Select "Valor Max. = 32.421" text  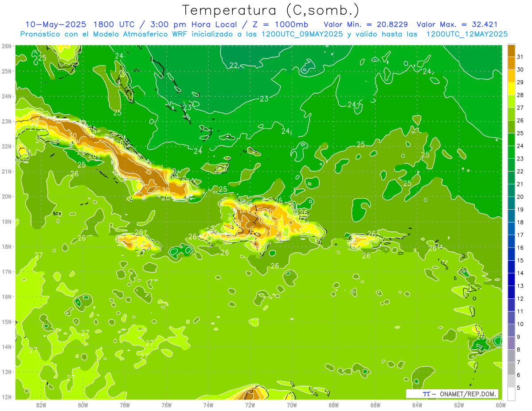point(457,24)
